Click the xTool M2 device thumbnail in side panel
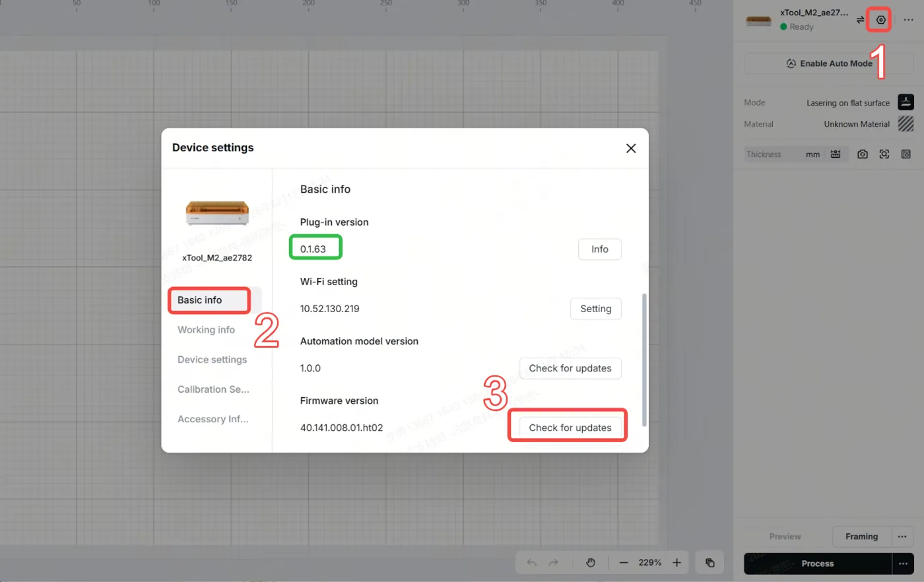This screenshot has width=924, height=582. point(758,20)
